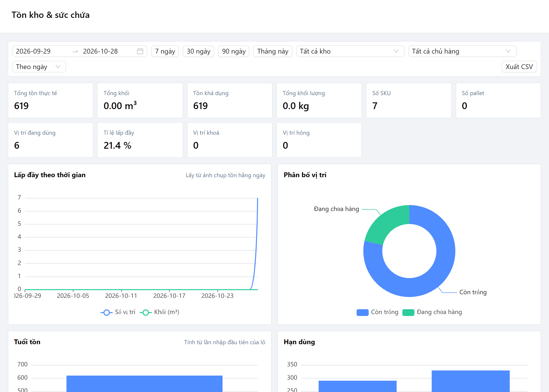Click the Tỉ lệ lấp đầy 21.4 % value

point(117,145)
